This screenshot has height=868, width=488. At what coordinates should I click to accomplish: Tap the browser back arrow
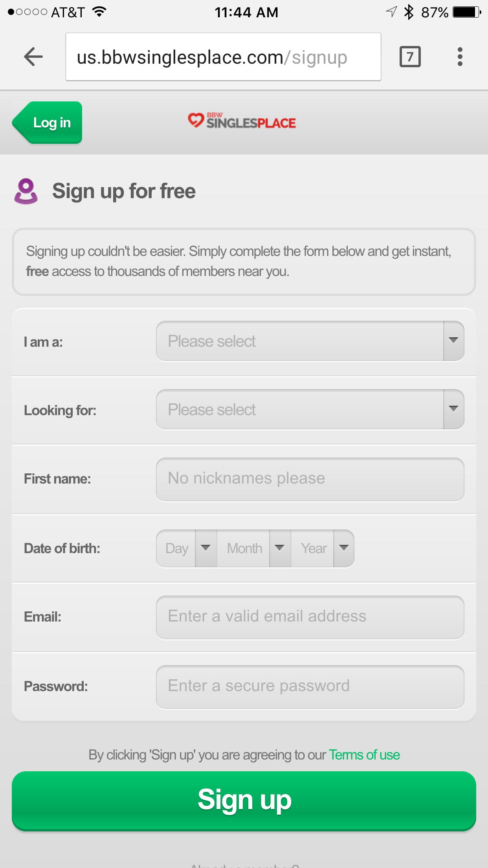[x=33, y=57]
